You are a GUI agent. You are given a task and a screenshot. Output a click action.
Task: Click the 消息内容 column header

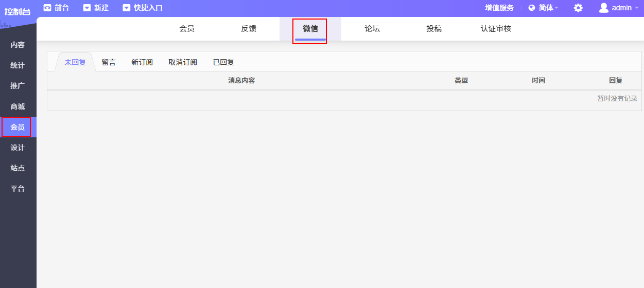241,81
